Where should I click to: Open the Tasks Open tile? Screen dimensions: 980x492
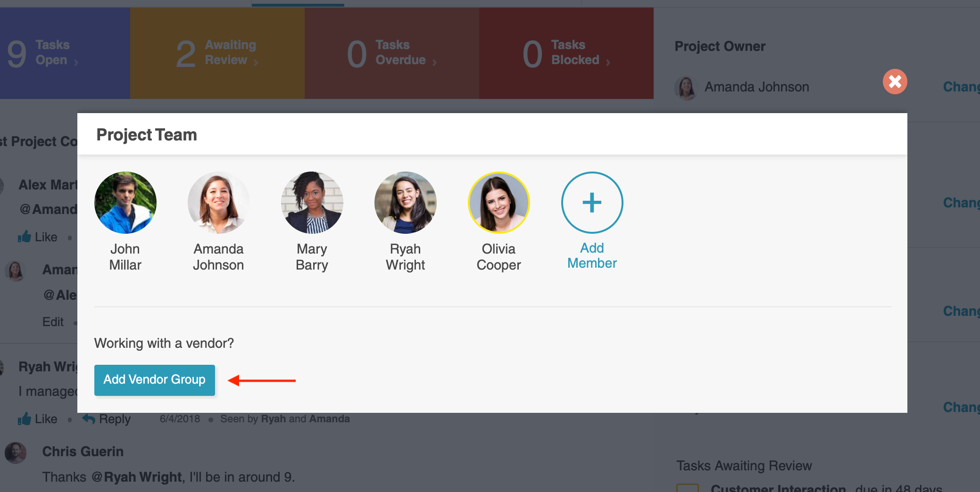pyautogui.click(x=65, y=53)
